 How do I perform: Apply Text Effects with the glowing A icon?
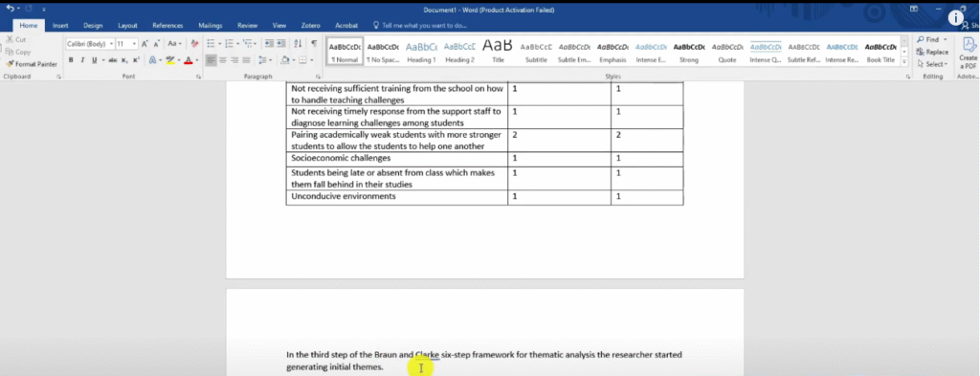[x=152, y=60]
